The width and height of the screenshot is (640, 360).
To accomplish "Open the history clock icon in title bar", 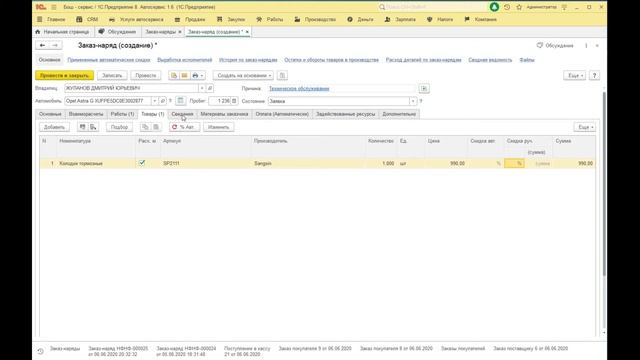I will (x=507, y=7).
